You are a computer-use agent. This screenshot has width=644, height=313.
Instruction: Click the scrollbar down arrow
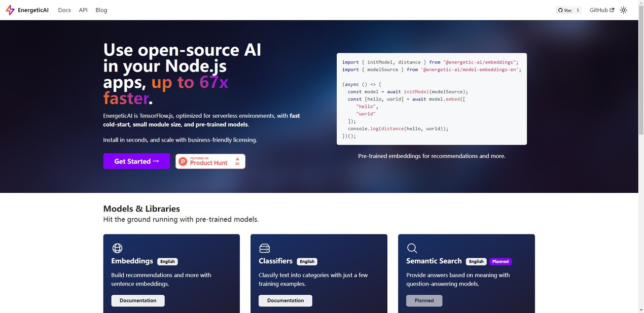click(641, 309)
